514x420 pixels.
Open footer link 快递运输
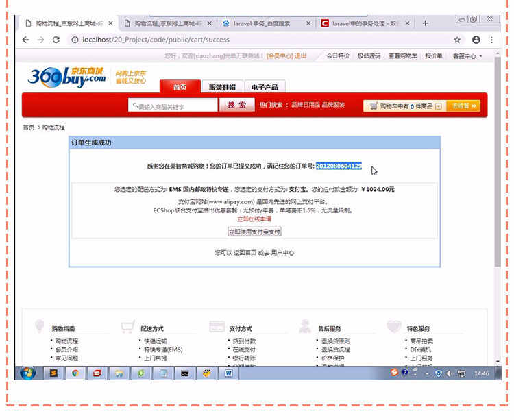[x=156, y=341]
